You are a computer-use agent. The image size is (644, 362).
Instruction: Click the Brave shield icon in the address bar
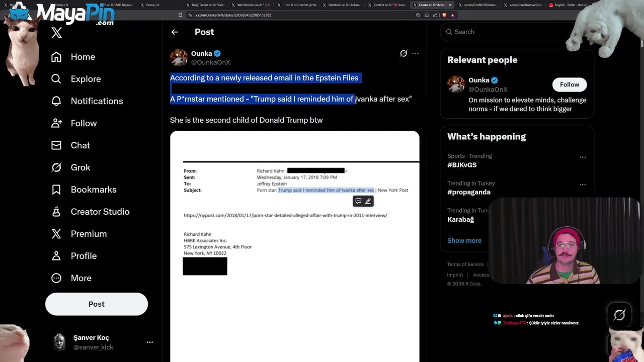point(444,15)
